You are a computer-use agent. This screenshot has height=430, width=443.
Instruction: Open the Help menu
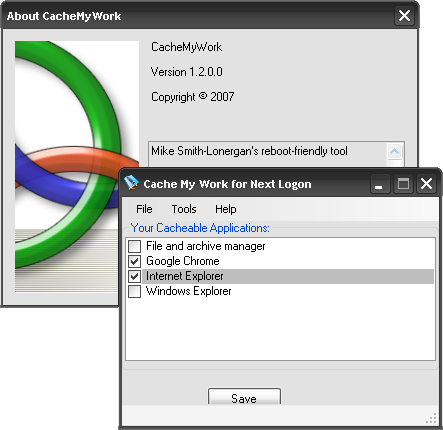coord(226,209)
